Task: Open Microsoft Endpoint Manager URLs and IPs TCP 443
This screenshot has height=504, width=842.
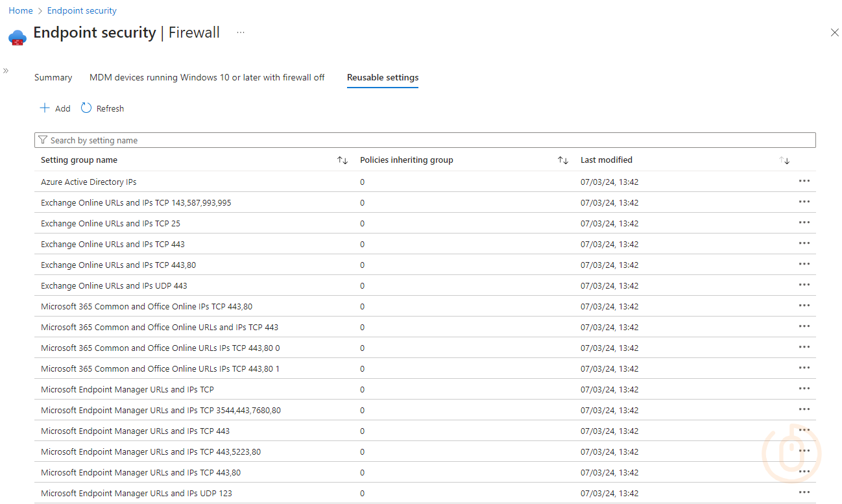Action: click(x=135, y=431)
